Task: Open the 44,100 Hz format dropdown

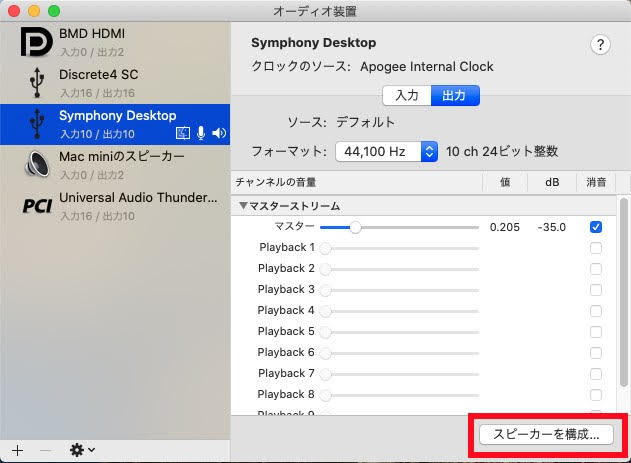Action: (386, 152)
